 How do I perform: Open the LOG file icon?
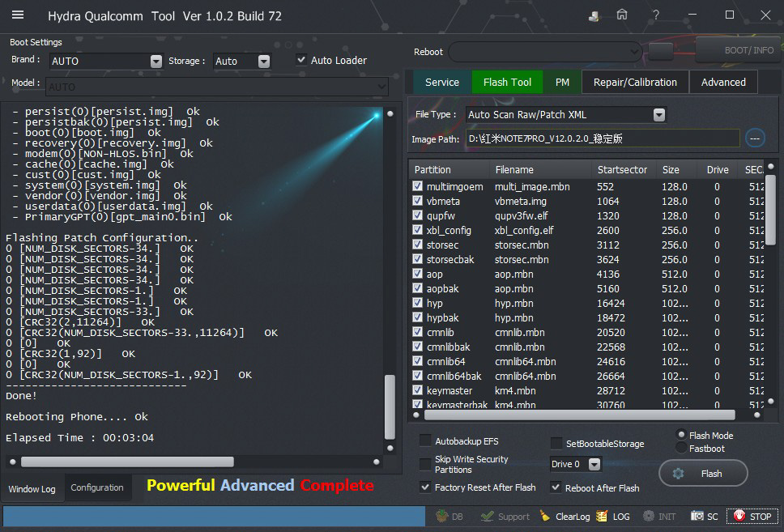[612, 517]
